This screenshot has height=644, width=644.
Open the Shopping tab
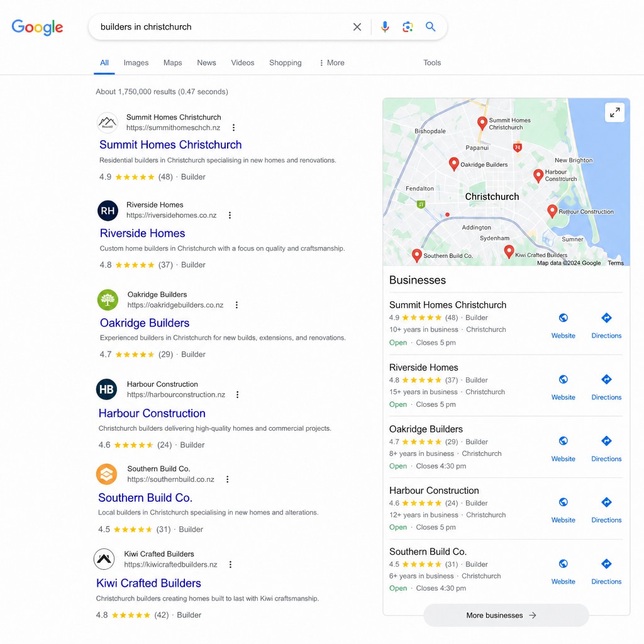tap(285, 63)
